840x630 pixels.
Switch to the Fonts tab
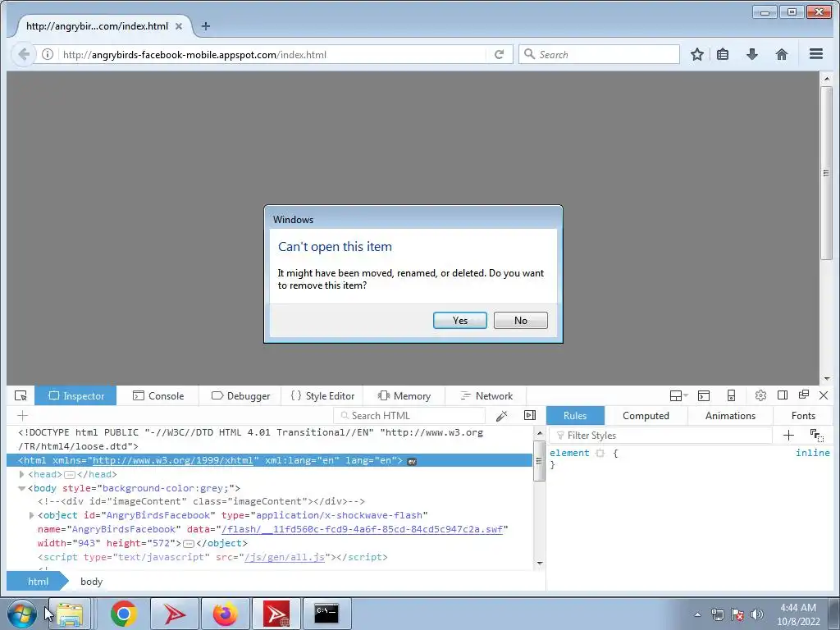click(x=803, y=416)
